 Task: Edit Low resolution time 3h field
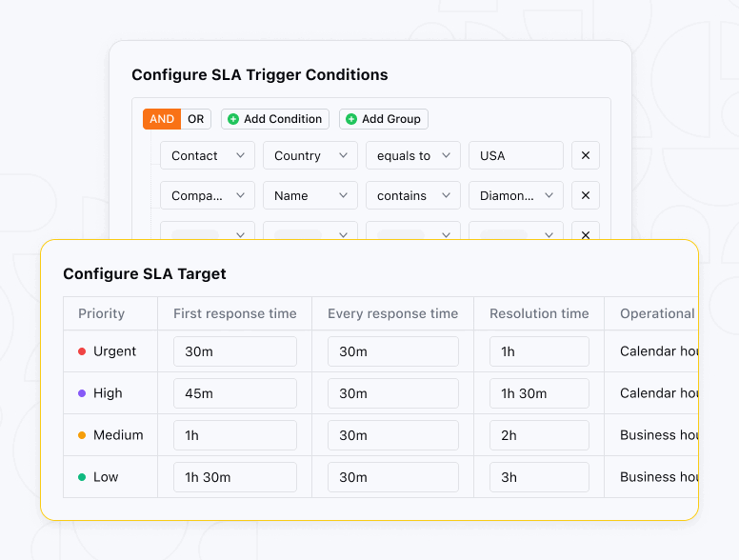(539, 477)
